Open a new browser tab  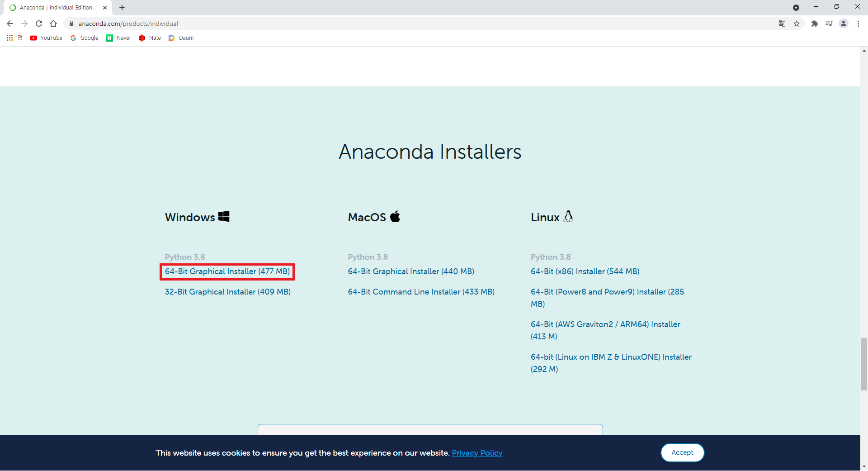pyautogui.click(x=122, y=8)
